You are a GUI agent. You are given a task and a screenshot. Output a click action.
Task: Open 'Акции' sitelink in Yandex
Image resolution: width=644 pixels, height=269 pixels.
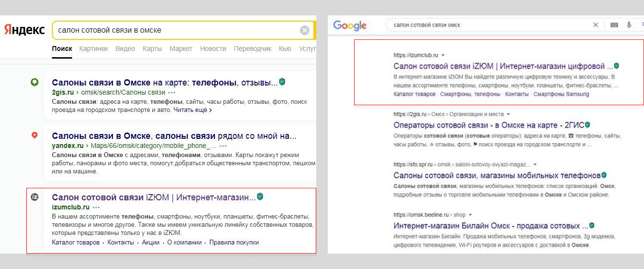pyautogui.click(x=150, y=243)
